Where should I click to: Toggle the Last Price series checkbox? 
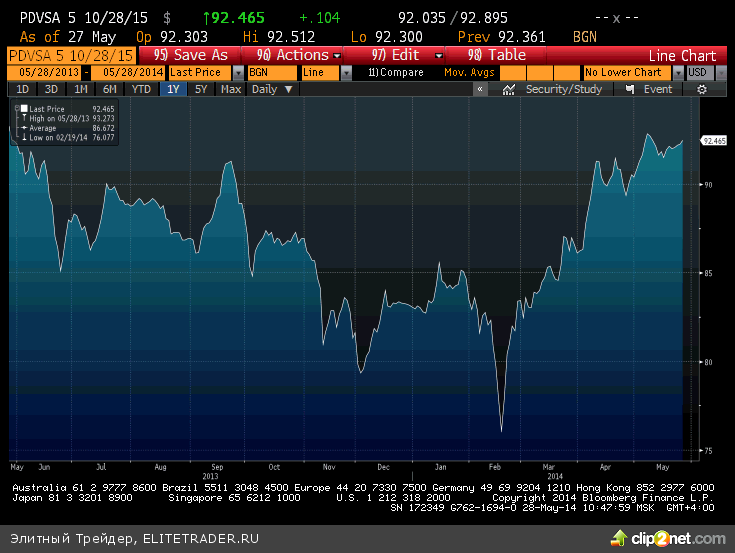click(24, 108)
